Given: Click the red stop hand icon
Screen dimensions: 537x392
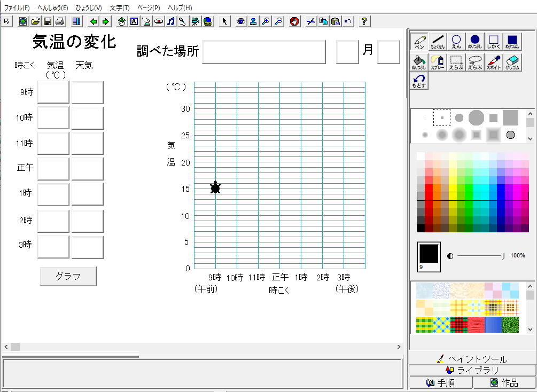Looking at the screenshot, I should (294, 21).
